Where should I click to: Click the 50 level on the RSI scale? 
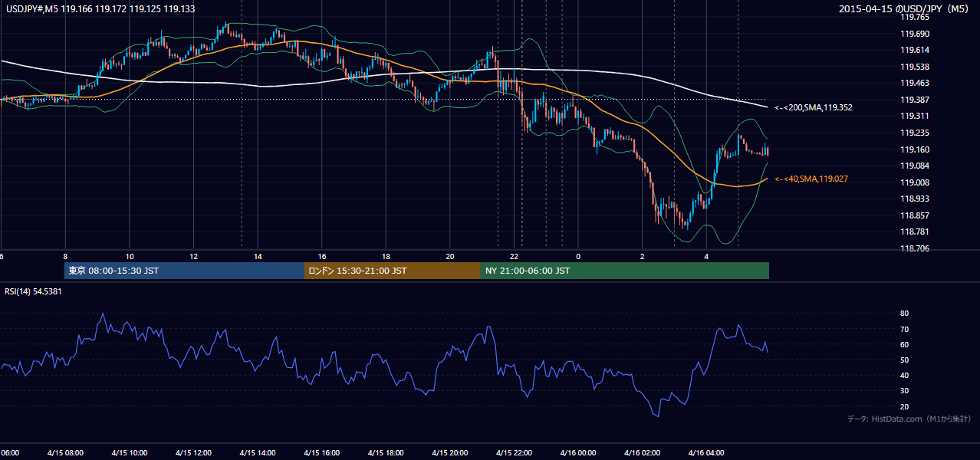click(905, 360)
